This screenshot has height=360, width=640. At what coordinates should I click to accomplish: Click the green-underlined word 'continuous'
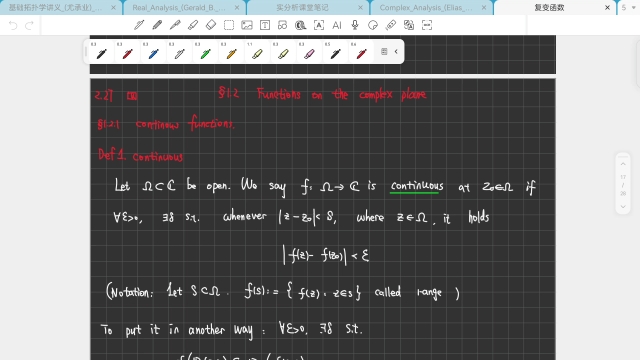[x=417, y=186]
